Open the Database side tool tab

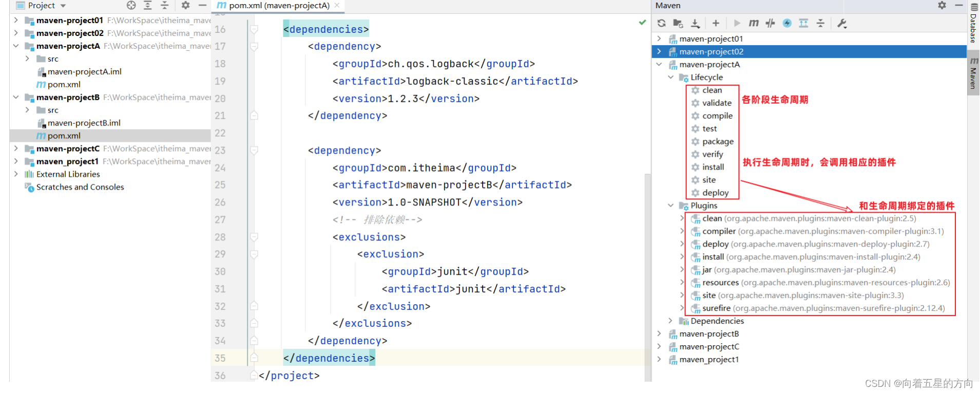coord(973,23)
